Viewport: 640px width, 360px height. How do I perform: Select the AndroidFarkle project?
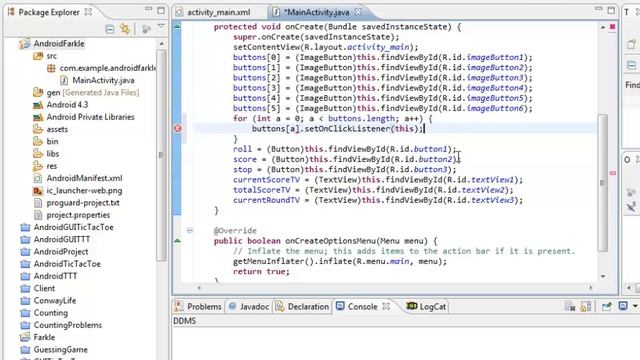59,44
